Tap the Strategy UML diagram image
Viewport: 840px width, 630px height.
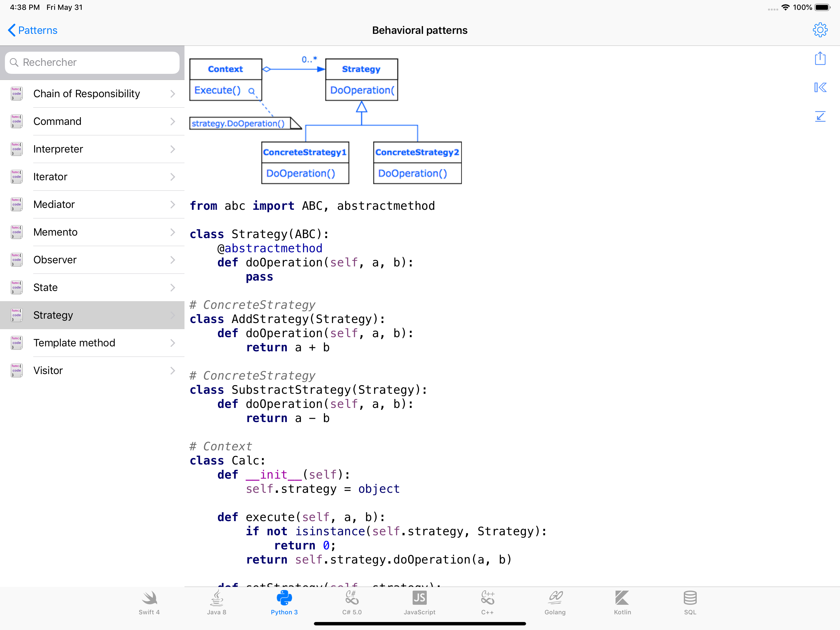click(x=325, y=121)
